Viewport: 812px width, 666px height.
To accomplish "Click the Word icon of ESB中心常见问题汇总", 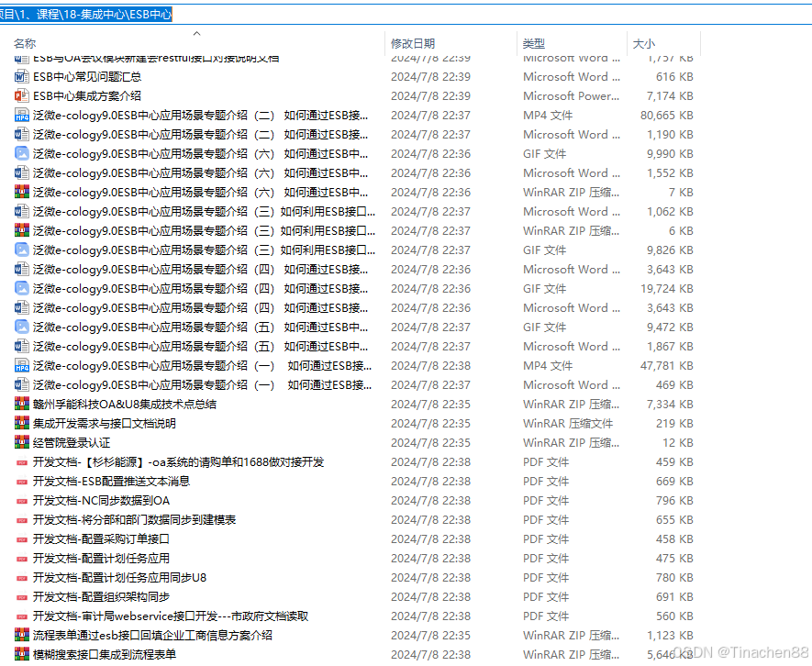I will tap(22, 77).
